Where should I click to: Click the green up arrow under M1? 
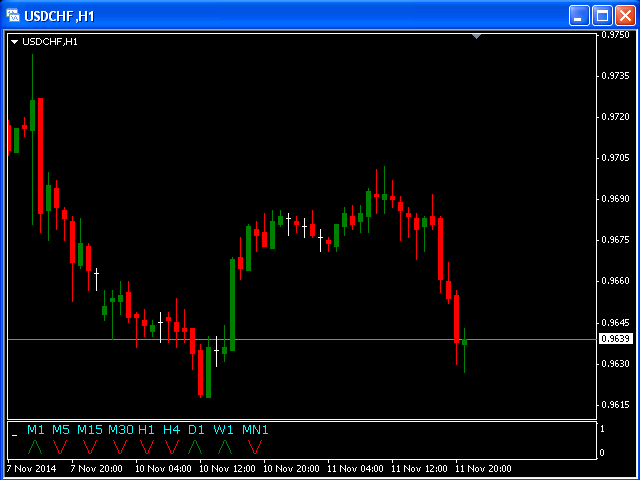35,446
